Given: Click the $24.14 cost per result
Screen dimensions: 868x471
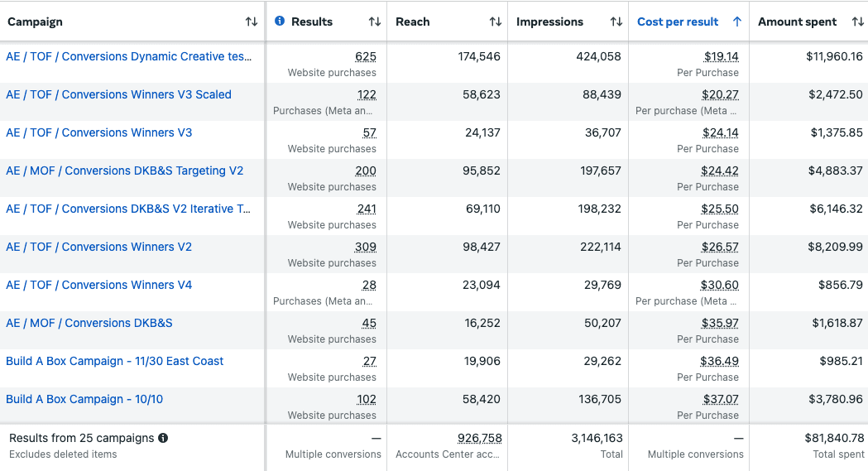Looking at the screenshot, I should pyautogui.click(x=720, y=132).
